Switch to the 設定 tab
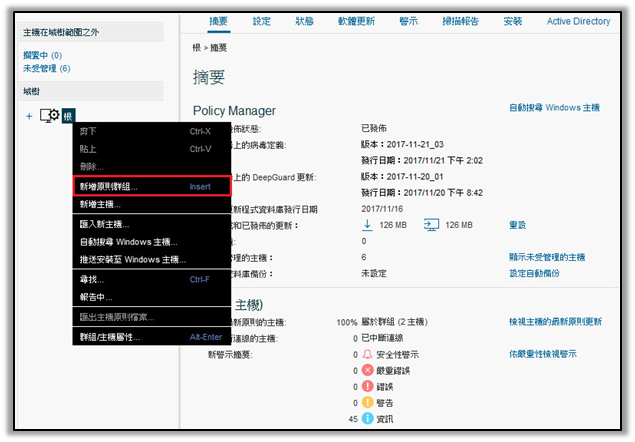The height and width of the screenshot is (442, 635). [262, 21]
